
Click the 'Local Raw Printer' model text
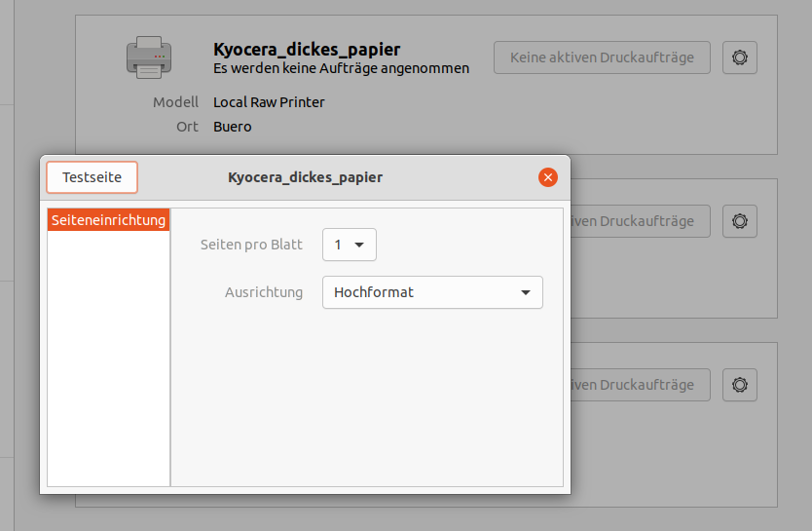[269, 102]
